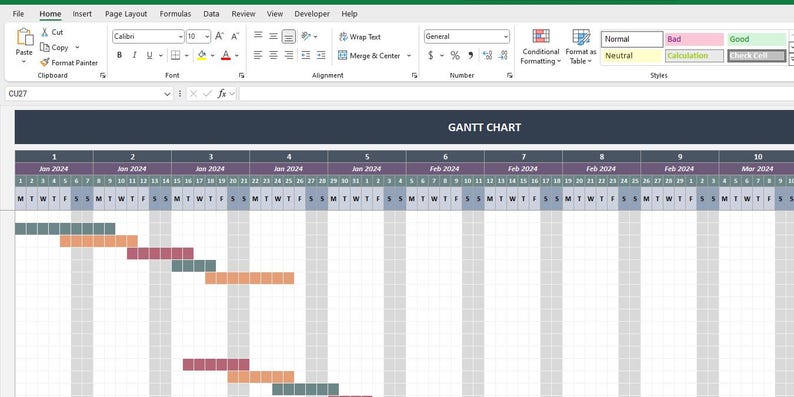Apply the Fill Color paint bucket
Screen dimensions: 794x397
point(202,55)
